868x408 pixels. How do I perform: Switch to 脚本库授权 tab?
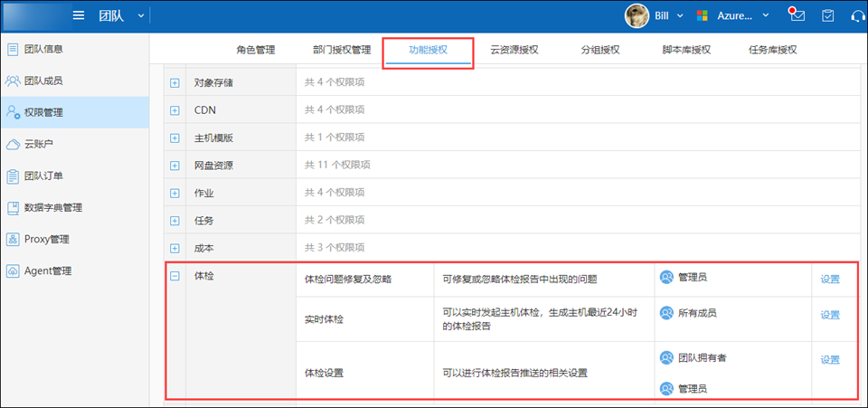tap(686, 50)
